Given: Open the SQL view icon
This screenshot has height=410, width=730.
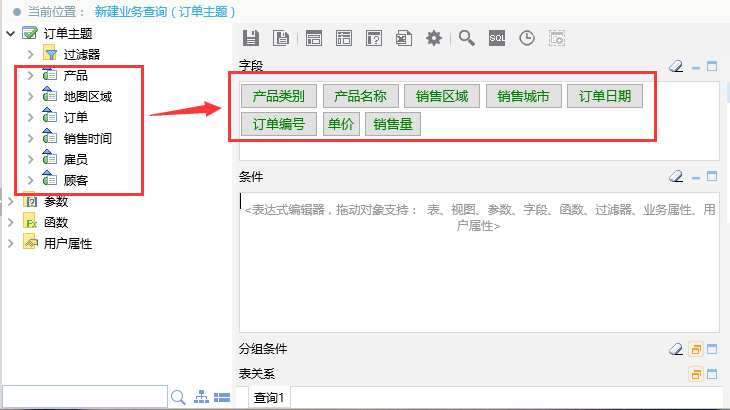Looking at the screenshot, I should [x=497, y=38].
